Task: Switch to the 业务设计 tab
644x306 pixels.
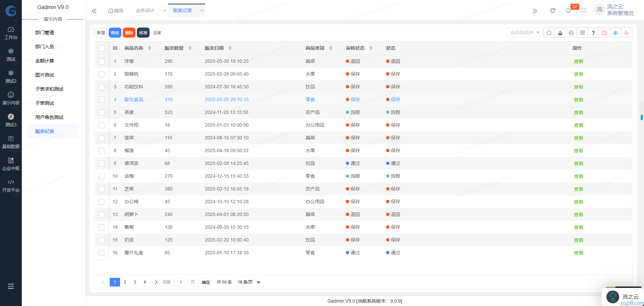Action: pyautogui.click(x=145, y=10)
